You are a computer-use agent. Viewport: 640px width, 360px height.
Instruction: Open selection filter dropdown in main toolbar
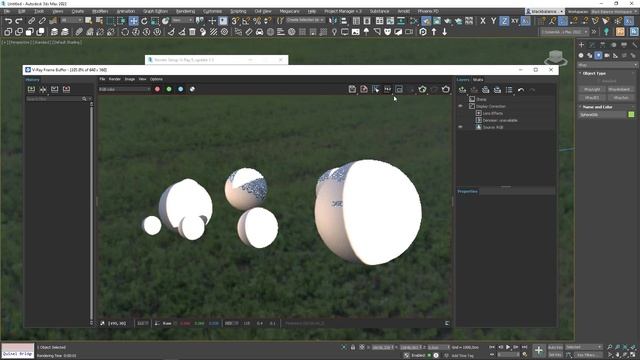pos(72,20)
